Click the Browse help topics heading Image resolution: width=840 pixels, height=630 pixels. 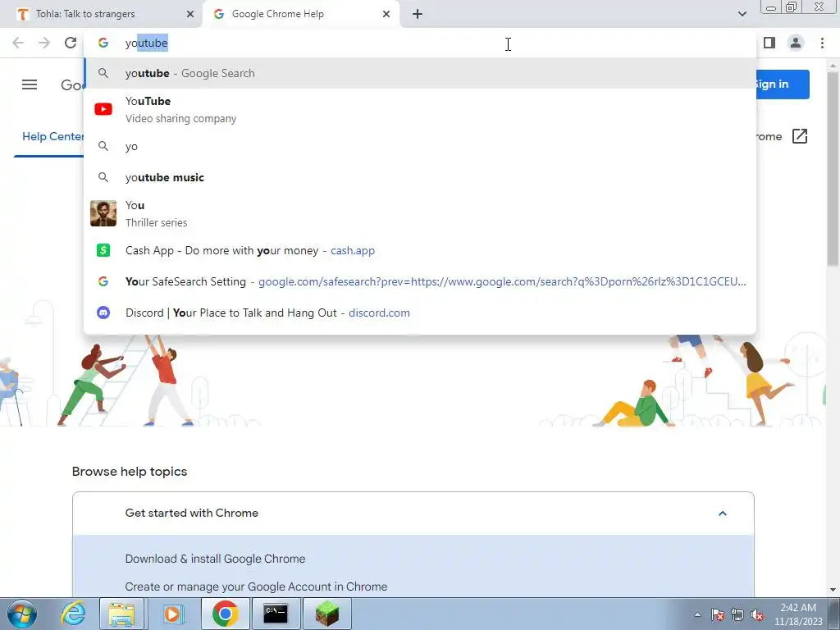[x=130, y=472]
